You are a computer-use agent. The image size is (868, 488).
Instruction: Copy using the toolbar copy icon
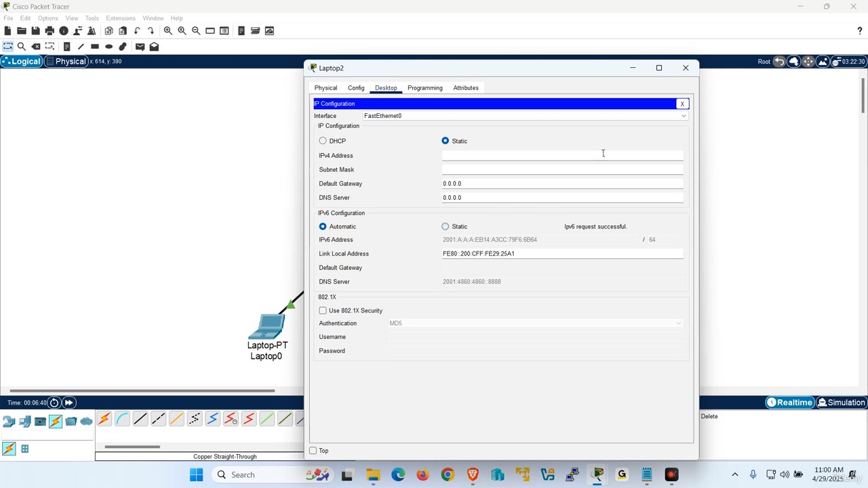coord(108,30)
